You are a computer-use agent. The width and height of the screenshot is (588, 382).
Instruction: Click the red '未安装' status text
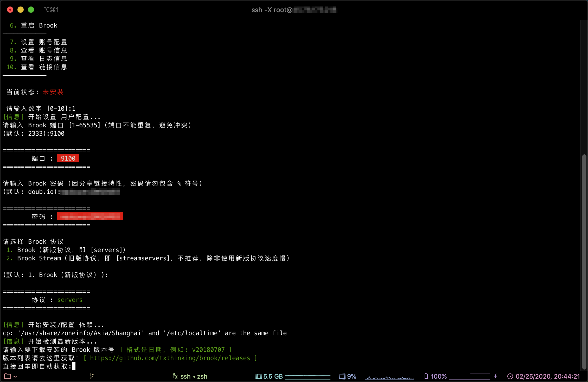coord(53,92)
